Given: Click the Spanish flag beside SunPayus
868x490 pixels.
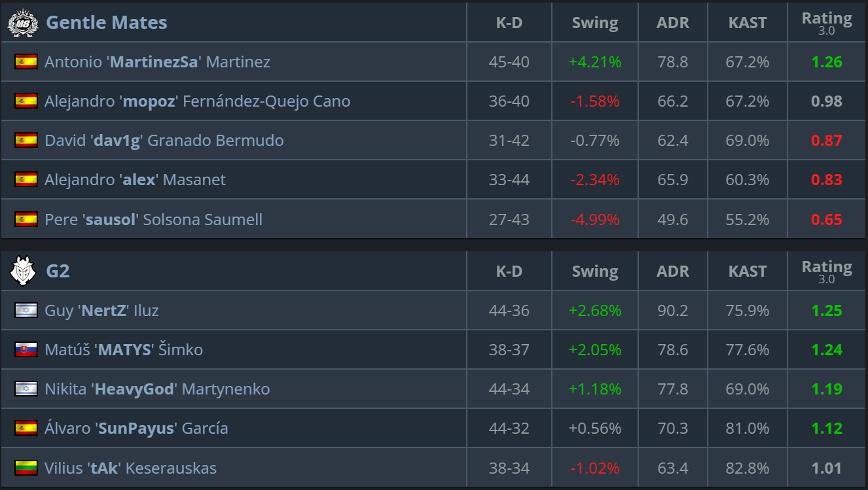Looking at the screenshot, I should (26, 429).
